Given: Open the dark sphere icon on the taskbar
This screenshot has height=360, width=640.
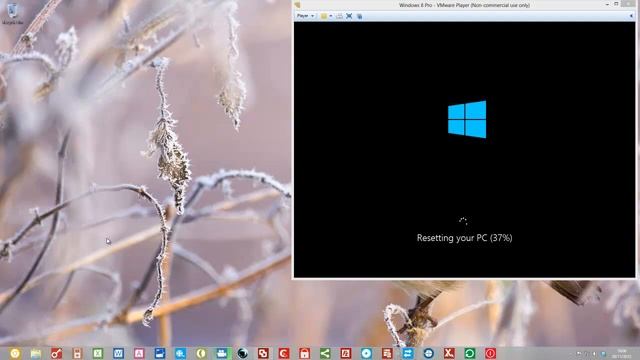Looking at the screenshot, I should pyautogui.click(x=242, y=353).
